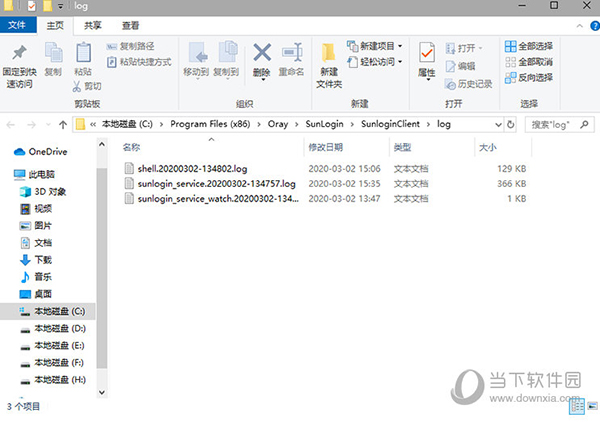Create a New folder
Viewport: 600px width, 422px height.
click(329, 65)
